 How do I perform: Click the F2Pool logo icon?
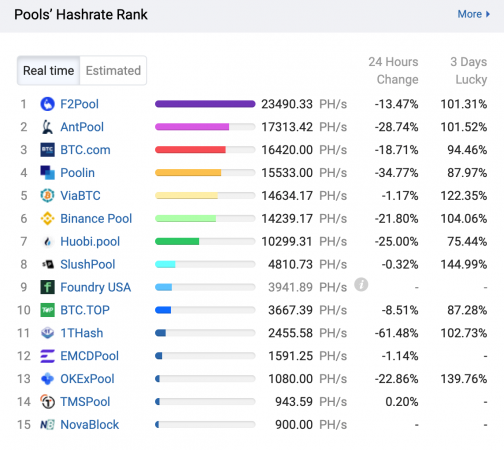[x=47, y=104]
